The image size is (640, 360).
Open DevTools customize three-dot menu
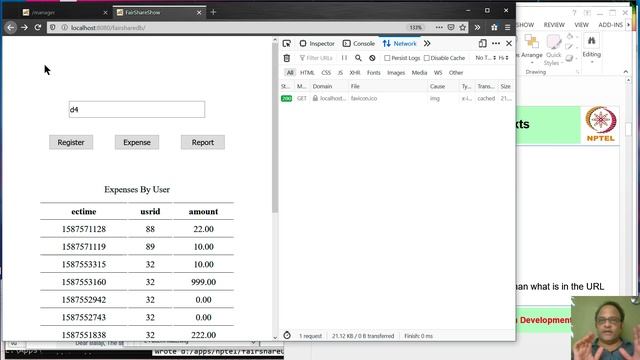tap(496, 43)
